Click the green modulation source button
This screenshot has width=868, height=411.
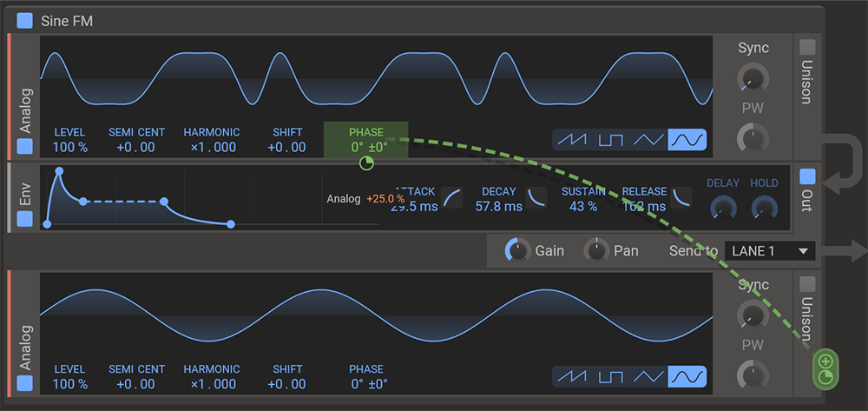coord(825,369)
